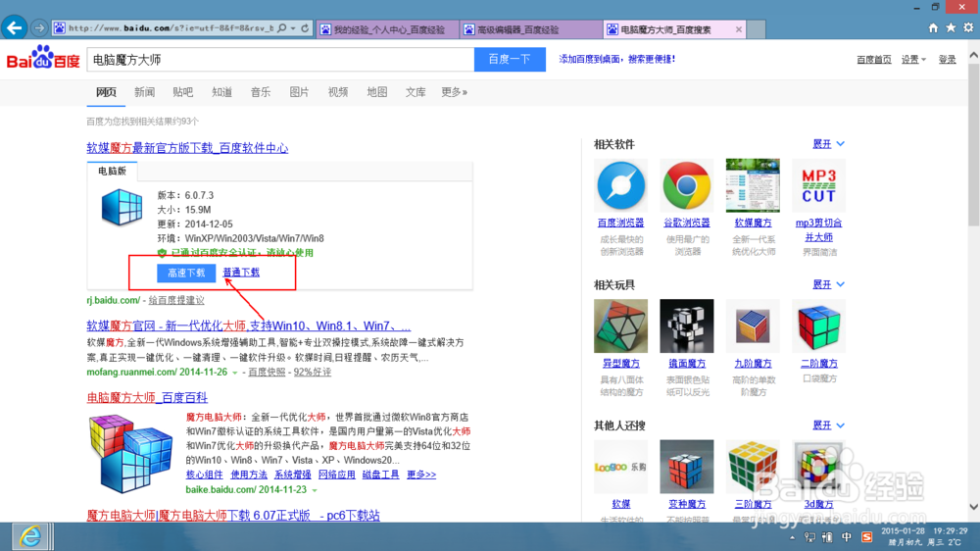
Task: Open the 三阶魔方 cube image
Action: [753, 467]
